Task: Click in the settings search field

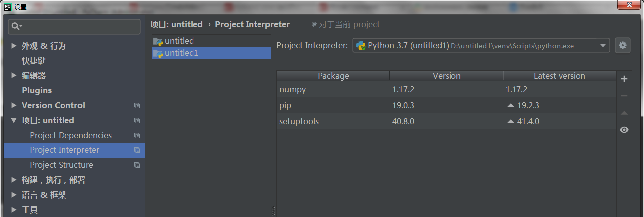Action: [79, 26]
